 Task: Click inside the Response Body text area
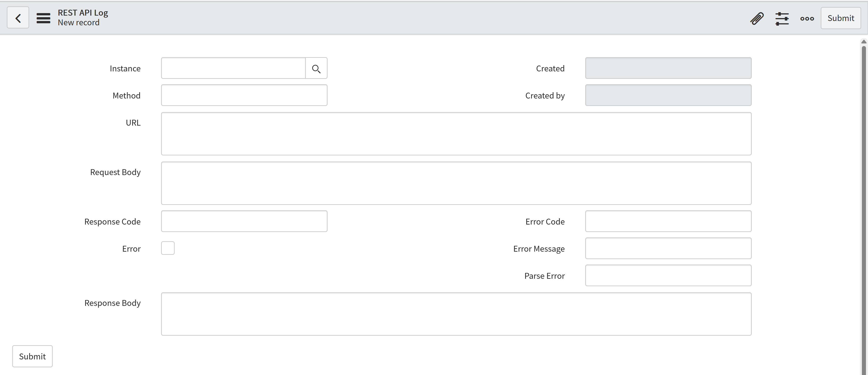pyautogui.click(x=456, y=314)
